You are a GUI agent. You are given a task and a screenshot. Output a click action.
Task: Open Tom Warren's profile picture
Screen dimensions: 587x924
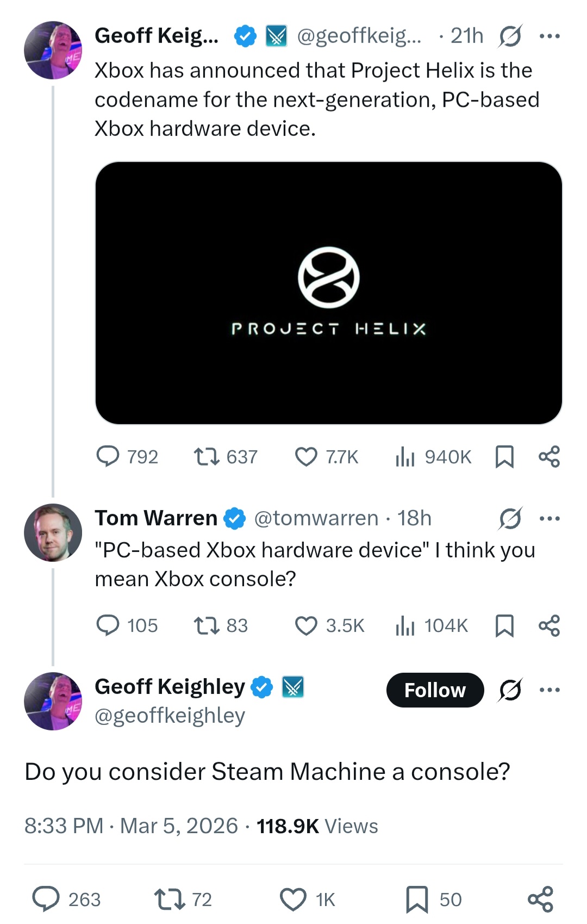(53, 532)
